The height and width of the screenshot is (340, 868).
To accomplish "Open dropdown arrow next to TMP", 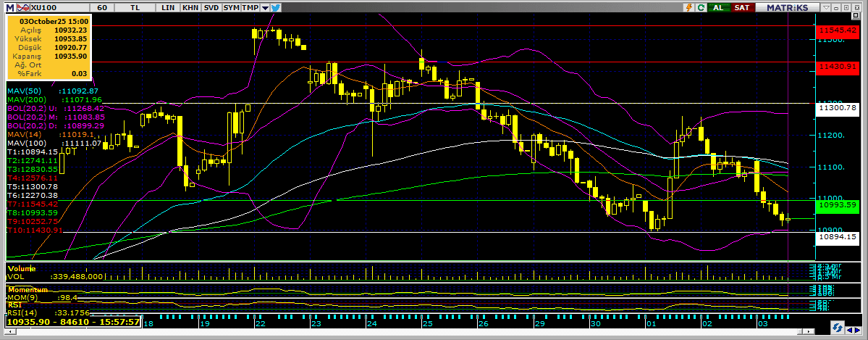I will (264, 7).
